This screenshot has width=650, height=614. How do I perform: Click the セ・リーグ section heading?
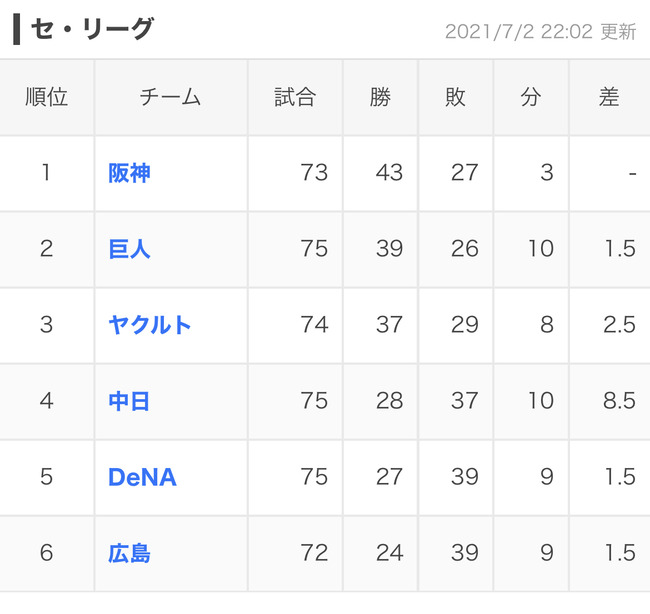[x=92, y=29]
